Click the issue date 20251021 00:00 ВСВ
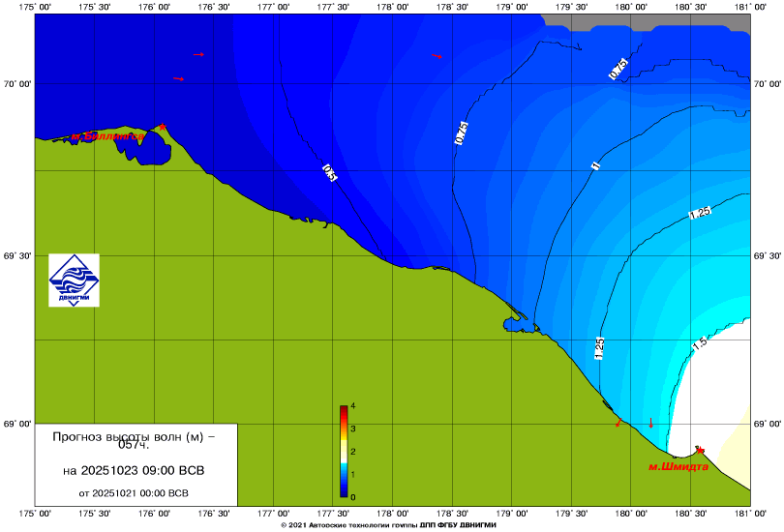Image resolution: width=784 pixels, height=532 pixels. pyautogui.click(x=133, y=492)
